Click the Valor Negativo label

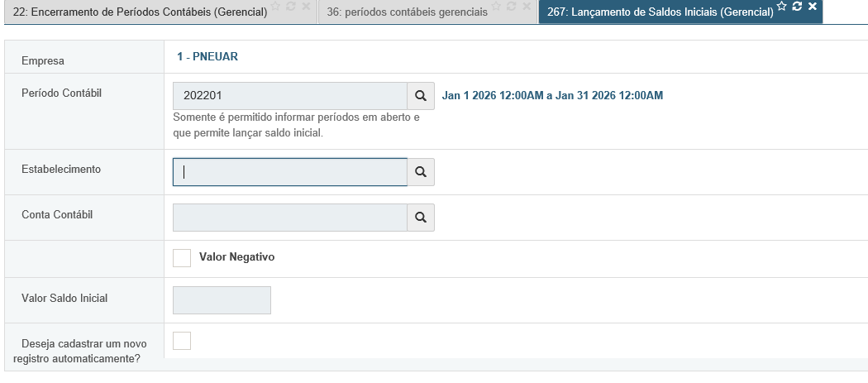point(237,257)
